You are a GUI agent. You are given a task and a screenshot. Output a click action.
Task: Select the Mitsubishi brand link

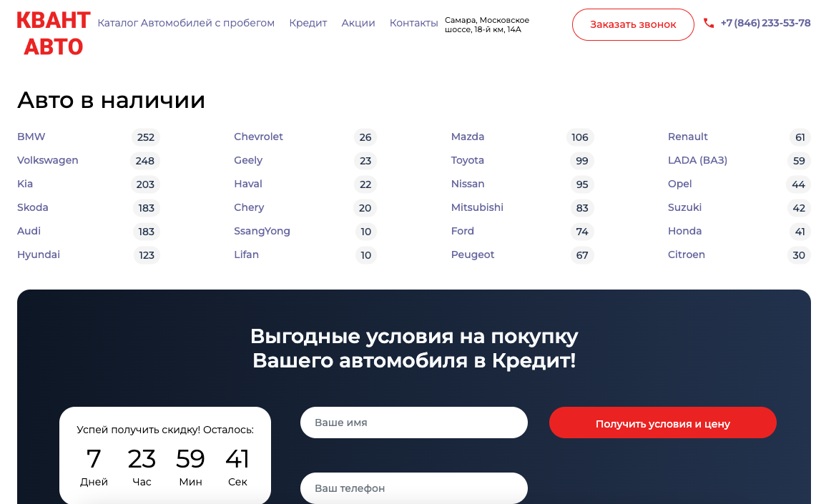coord(477,207)
